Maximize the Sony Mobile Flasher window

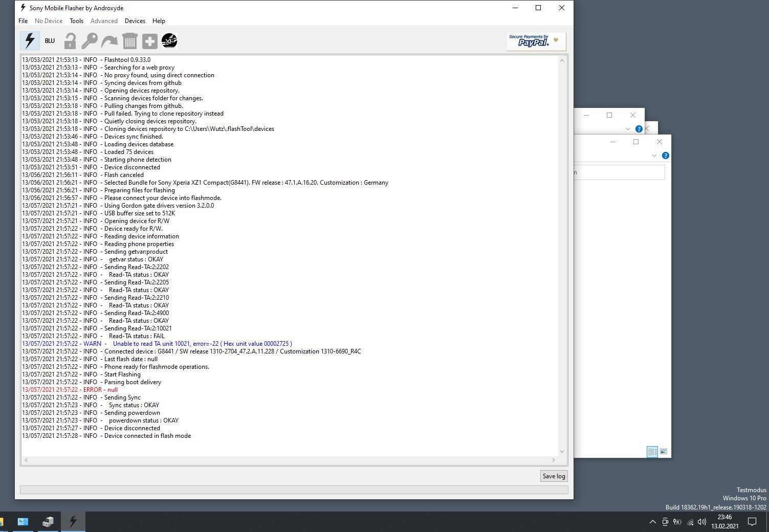(538, 8)
